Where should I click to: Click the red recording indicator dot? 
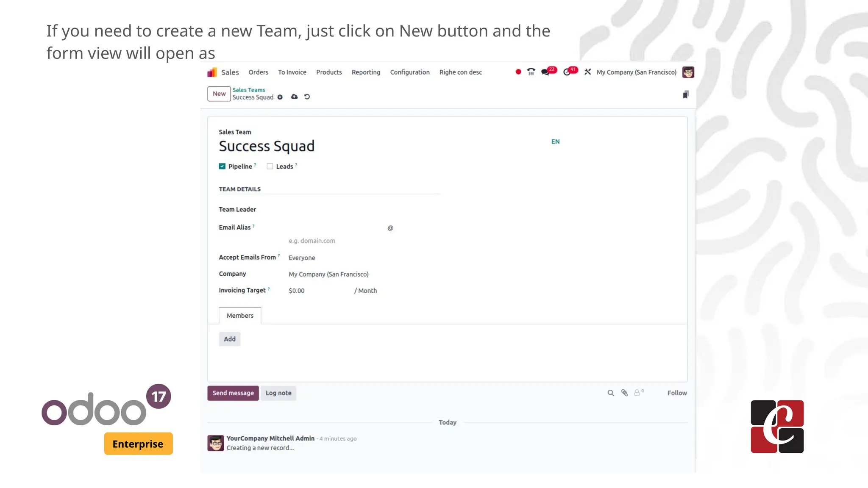coord(518,72)
